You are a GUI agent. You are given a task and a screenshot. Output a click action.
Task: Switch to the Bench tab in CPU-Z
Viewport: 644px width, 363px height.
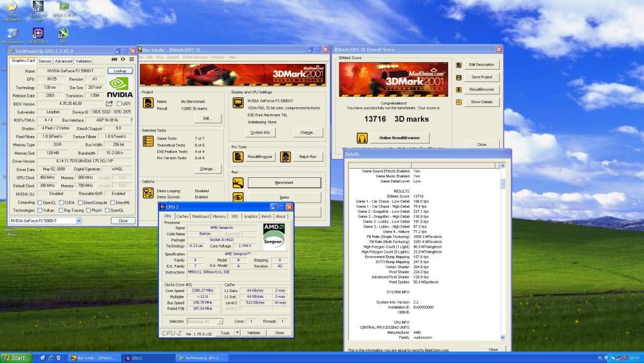pyautogui.click(x=267, y=216)
